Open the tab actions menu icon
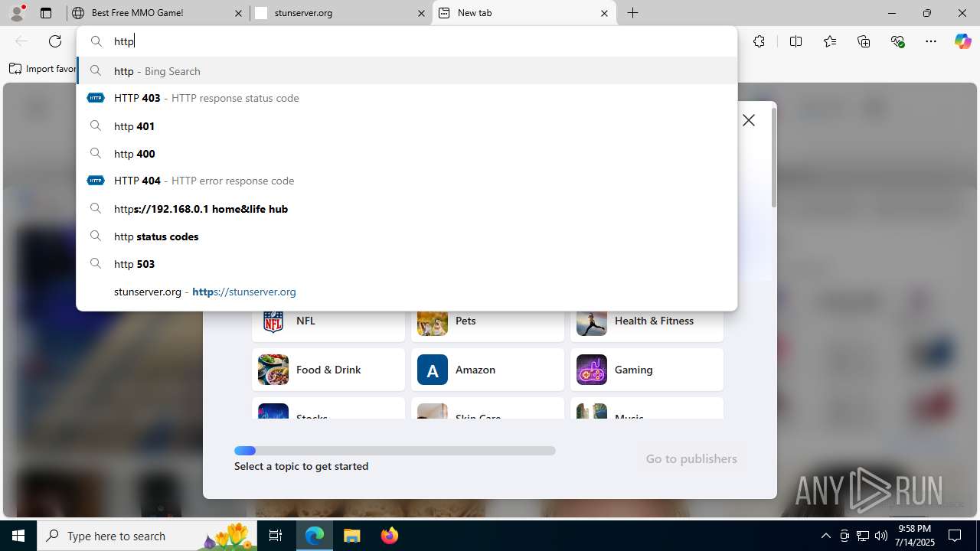Screen dimensions: 980x551 click(x=46, y=13)
